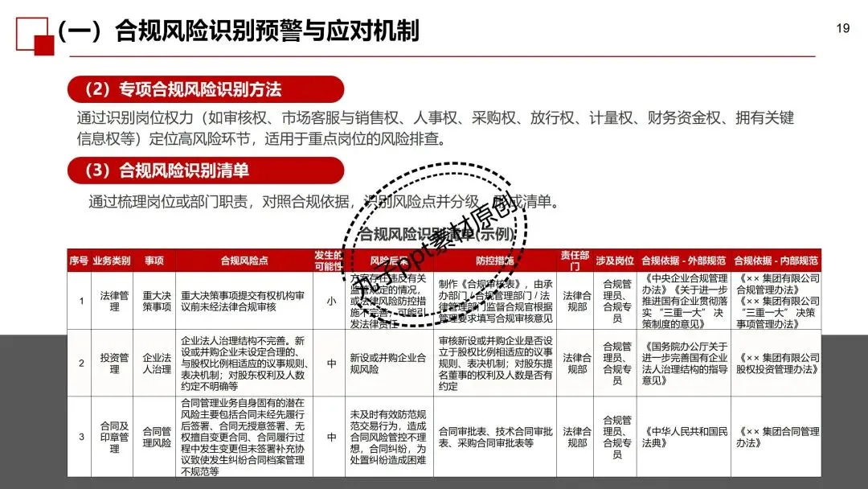Image resolution: width=868 pixels, height=489 pixels.
Task: Click the likelihood value 小 in row 1
Action: click(x=331, y=301)
